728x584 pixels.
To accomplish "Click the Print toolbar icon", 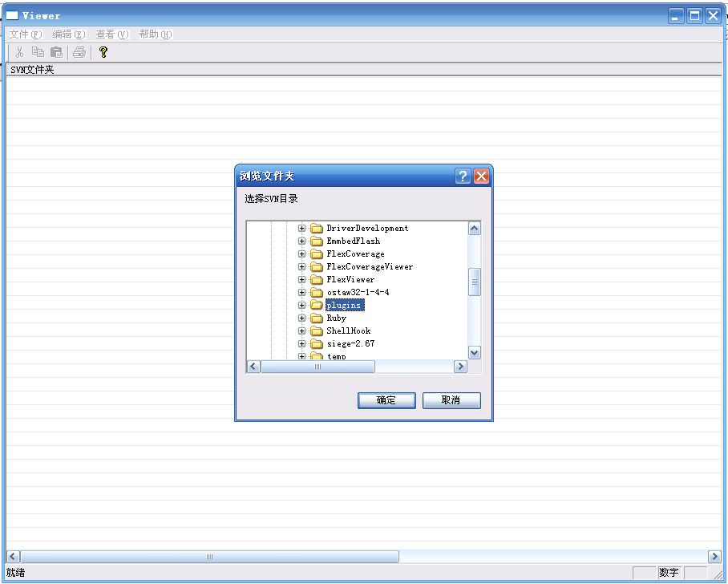I will pyautogui.click(x=79, y=52).
